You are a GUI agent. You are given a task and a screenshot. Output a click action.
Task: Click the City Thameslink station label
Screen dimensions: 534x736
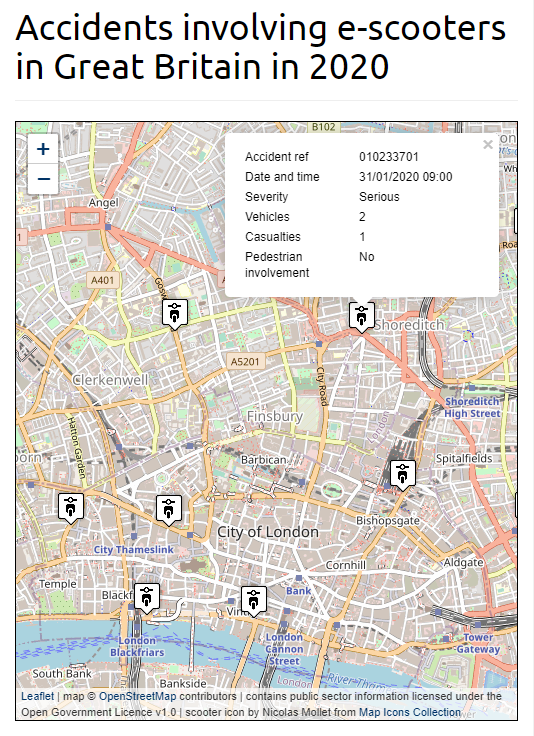click(x=134, y=550)
